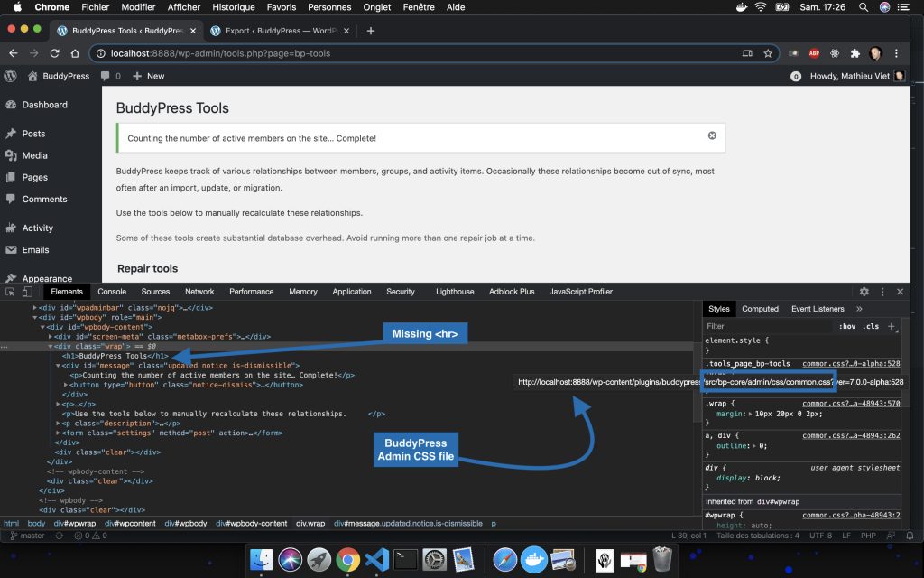The height and width of the screenshot is (578, 924).
Task: Open Siri from the menu bar
Action: [x=884, y=7]
